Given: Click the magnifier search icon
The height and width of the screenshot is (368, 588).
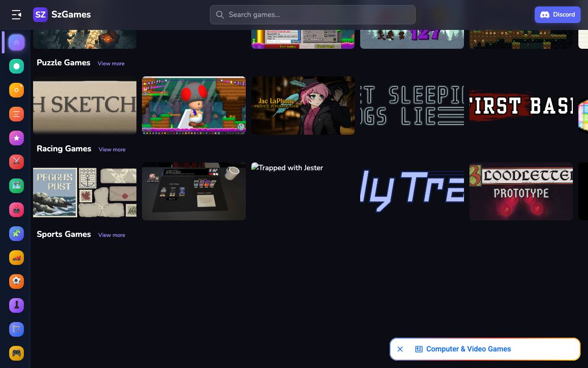Looking at the screenshot, I should click(x=220, y=15).
